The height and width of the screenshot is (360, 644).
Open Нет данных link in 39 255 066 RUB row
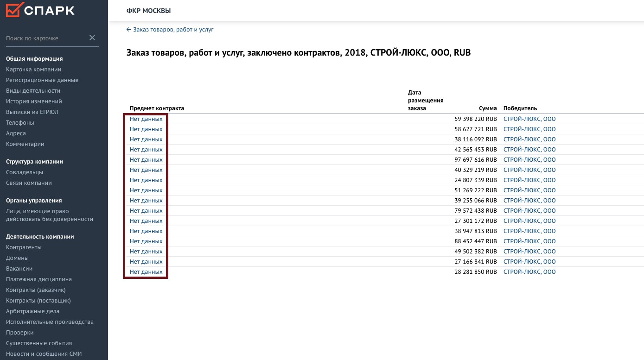point(146,201)
